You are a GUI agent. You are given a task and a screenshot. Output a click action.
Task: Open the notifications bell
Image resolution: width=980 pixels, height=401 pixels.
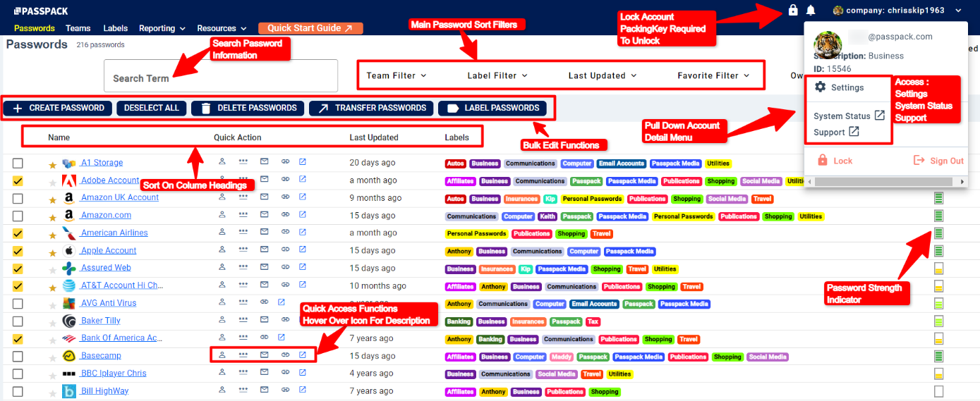click(x=811, y=10)
